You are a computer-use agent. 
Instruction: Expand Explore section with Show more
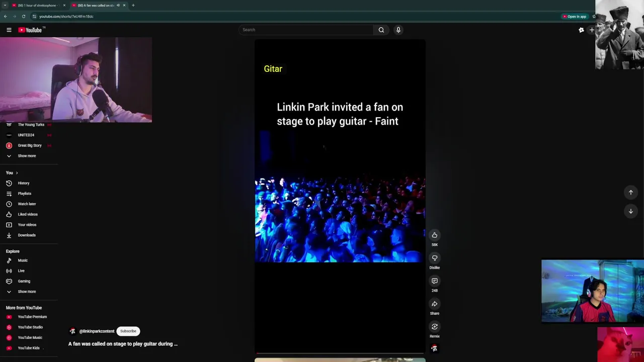coord(29,292)
